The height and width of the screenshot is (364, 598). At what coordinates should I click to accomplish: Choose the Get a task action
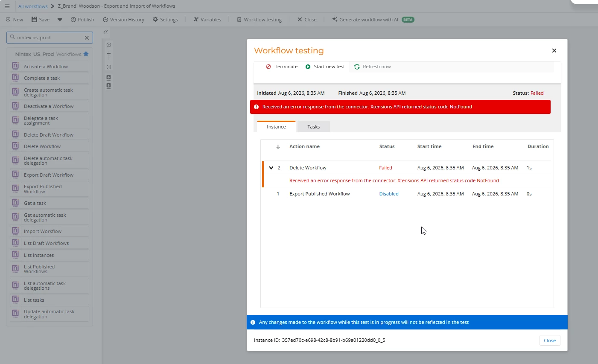50,203
